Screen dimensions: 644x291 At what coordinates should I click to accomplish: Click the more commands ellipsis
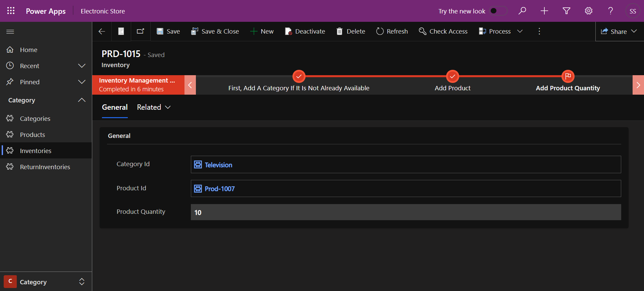(x=539, y=31)
